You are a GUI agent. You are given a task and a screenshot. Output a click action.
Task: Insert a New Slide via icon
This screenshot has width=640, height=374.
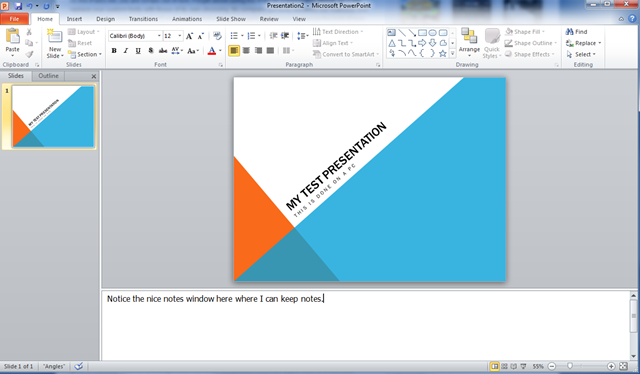[54, 36]
